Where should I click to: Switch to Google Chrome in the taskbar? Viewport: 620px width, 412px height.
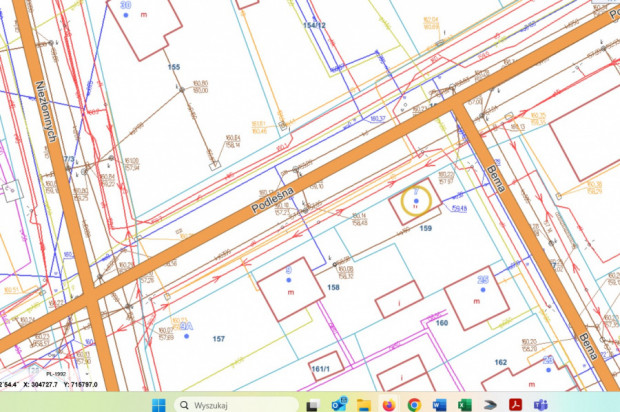pos(414,405)
